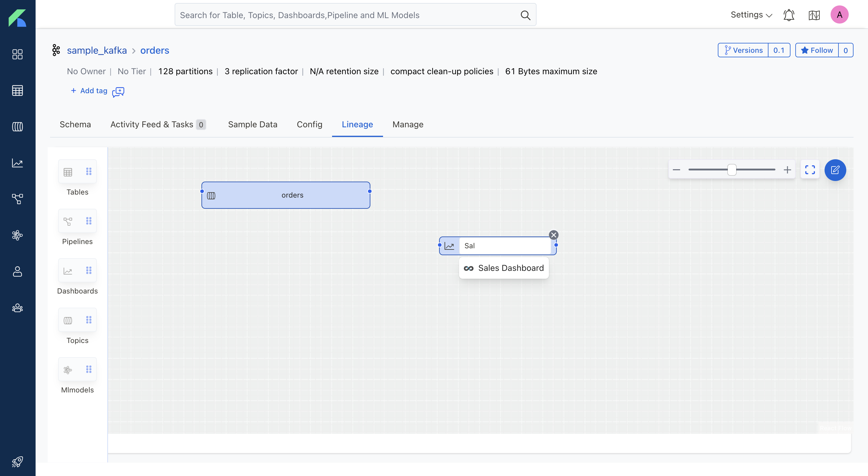Open the sample_kafka breadcrumb link
The image size is (868, 476).
pyautogui.click(x=97, y=50)
